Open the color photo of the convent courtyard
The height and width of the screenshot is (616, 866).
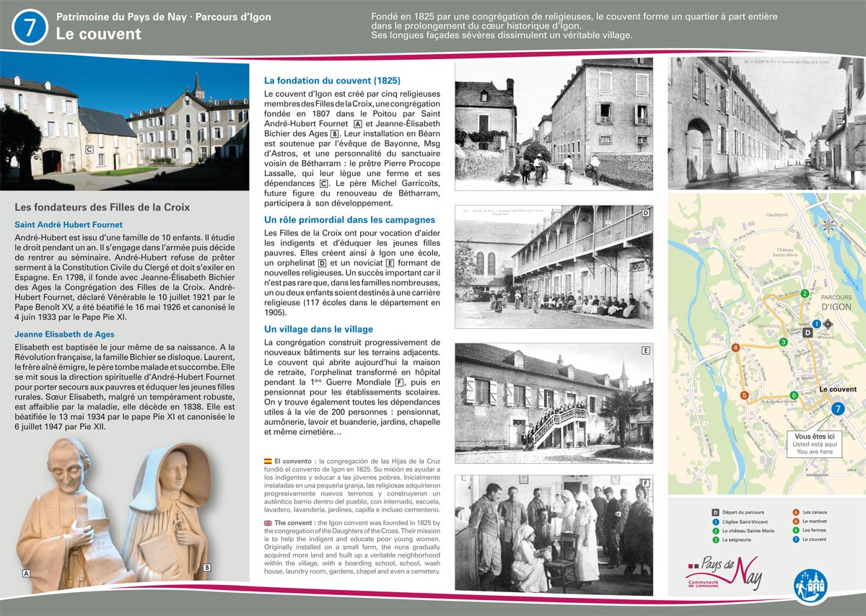(x=124, y=121)
